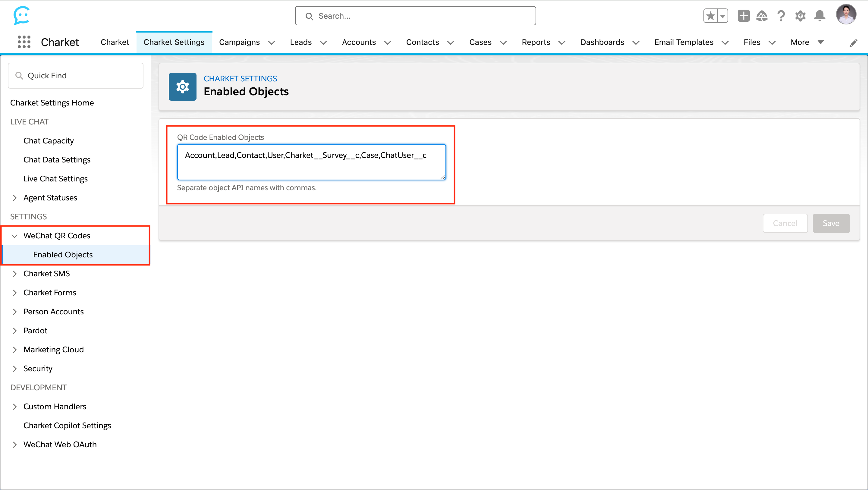The image size is (868, 490).
Task: Collapse the WeChat QR Codes section
Action: 14,236
